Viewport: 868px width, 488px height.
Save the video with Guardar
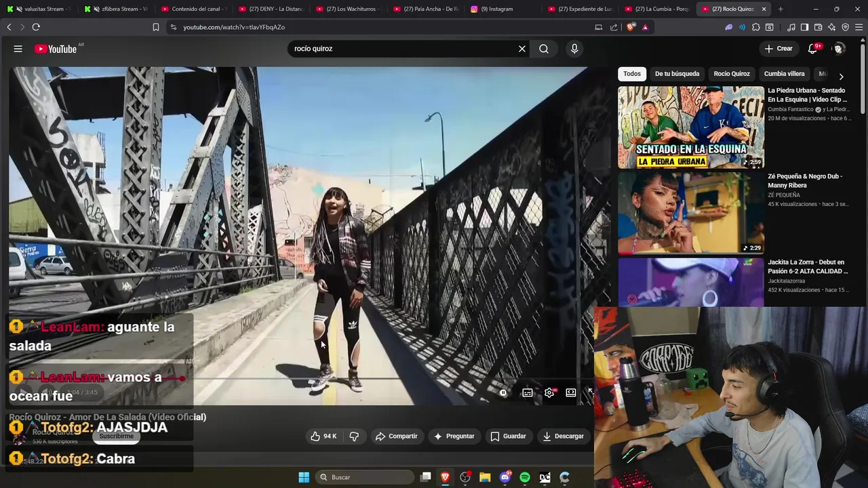[508, 436]
